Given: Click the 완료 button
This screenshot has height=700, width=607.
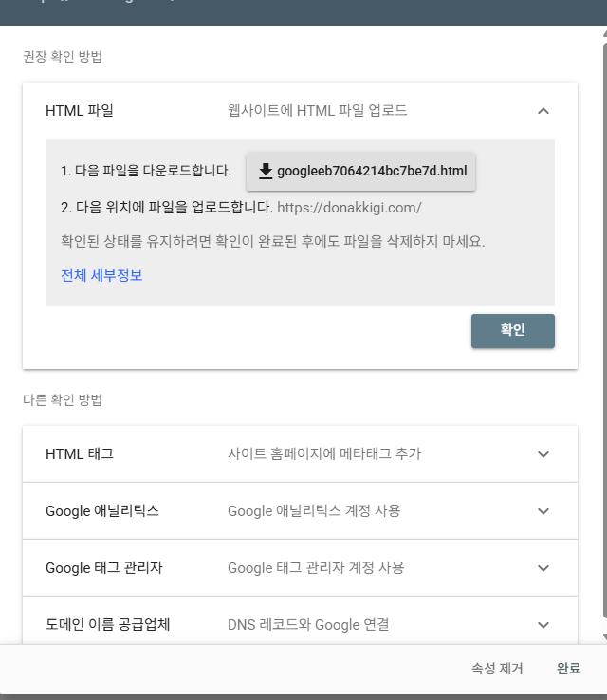Looking at the screenshot, I should [569, 669].
